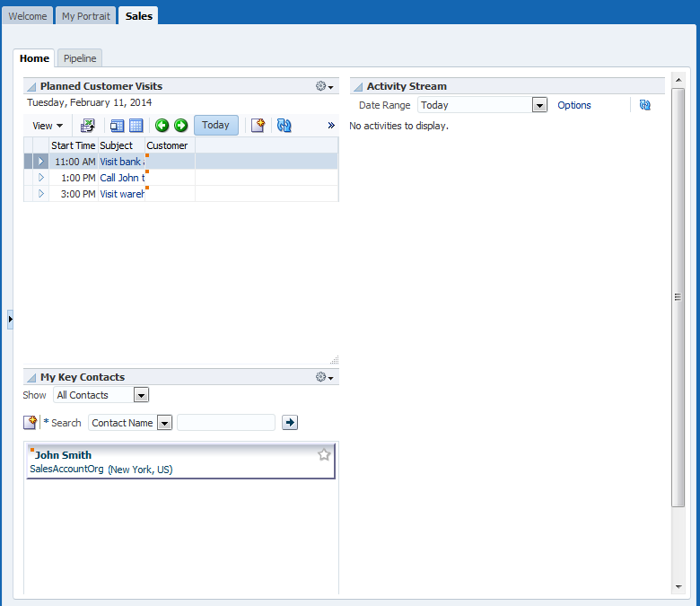The image size is (700, 606).
Task: Run contact search arrow button
Action: click(290, 423)
